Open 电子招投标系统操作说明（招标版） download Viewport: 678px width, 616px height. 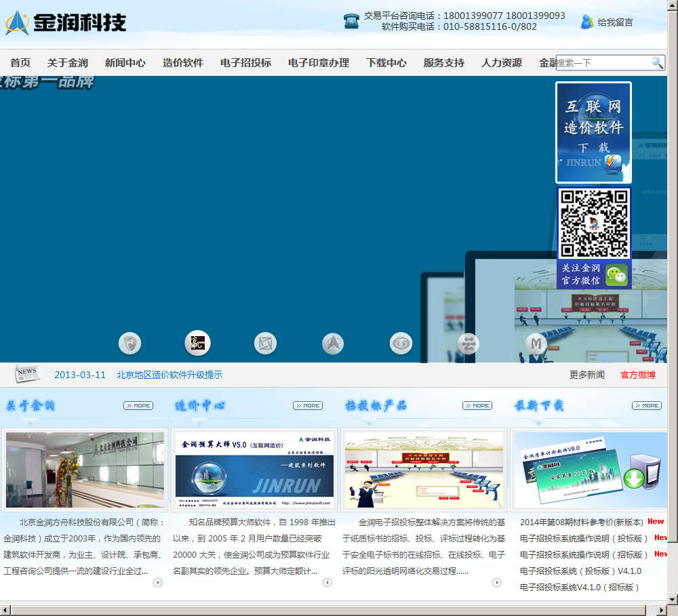pyautogui.click(x=584, y=554)
